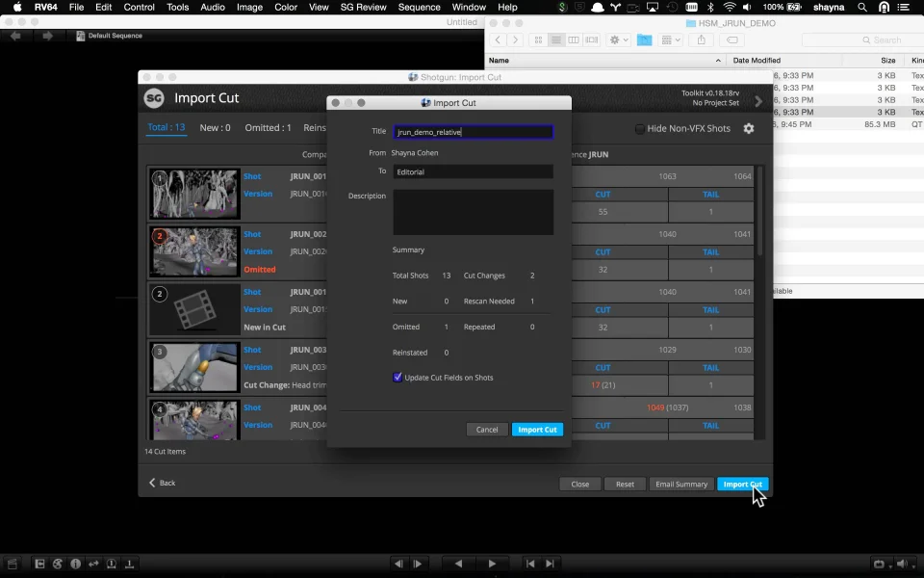The width and height of the screenshot is (924, 578).
Task: Switch Finder to column view
Action: pyautogui.click(x=574, y=39)
